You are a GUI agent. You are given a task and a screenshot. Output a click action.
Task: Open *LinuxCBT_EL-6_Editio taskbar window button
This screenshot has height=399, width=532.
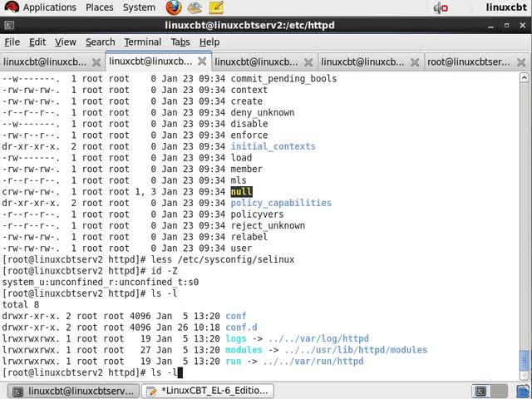click(x=207, y=392)
